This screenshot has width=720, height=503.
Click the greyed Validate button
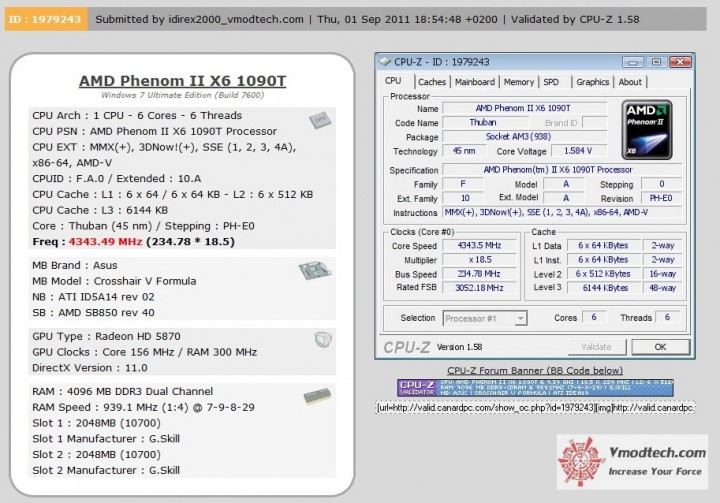596,347
